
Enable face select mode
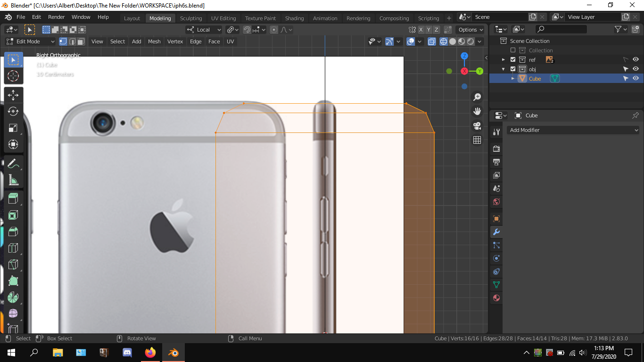point(81,41)
